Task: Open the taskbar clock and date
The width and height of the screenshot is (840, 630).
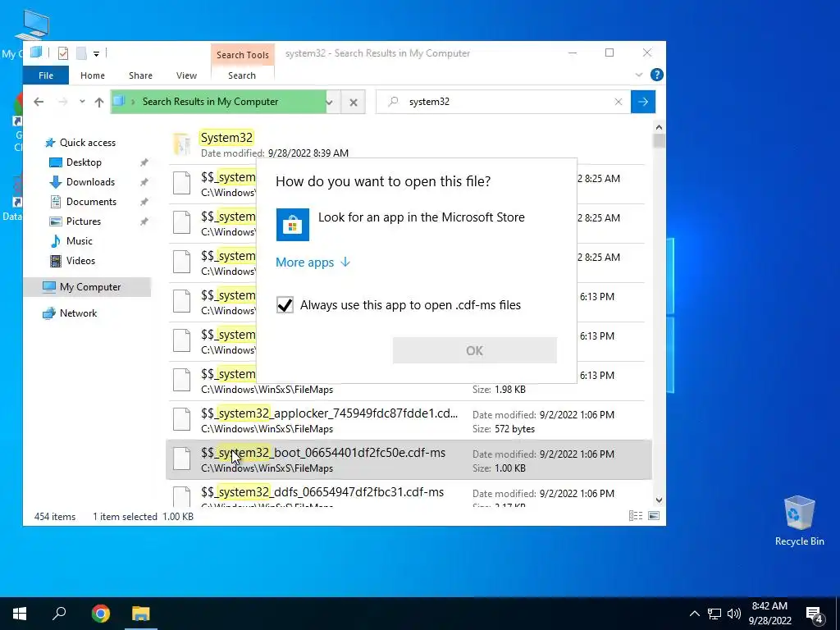Action: pyautogui.click(x=769, y=614)
